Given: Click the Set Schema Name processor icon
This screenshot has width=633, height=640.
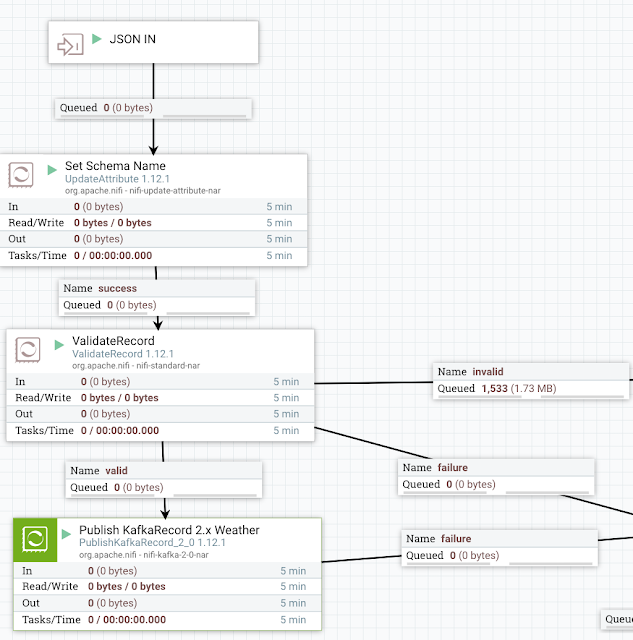Looking at the screenshot, I should [x=23, y=176].
